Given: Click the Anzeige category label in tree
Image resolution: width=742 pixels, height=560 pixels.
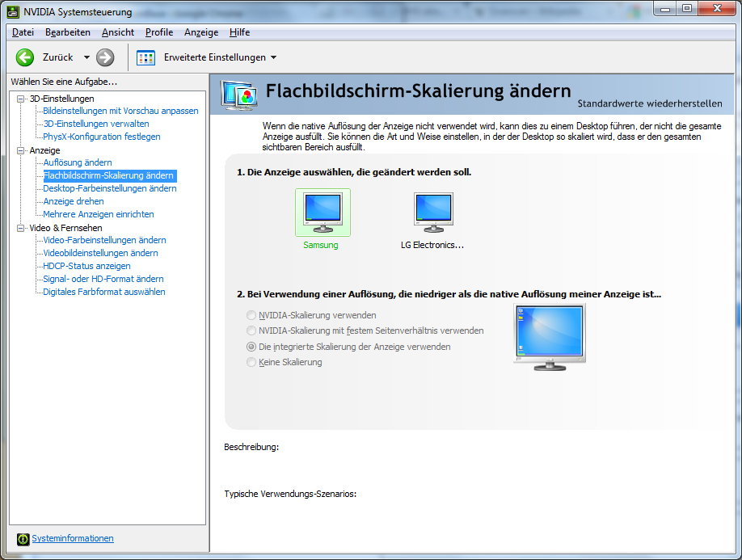Looking at the screenshot, I should click(45, 150).
